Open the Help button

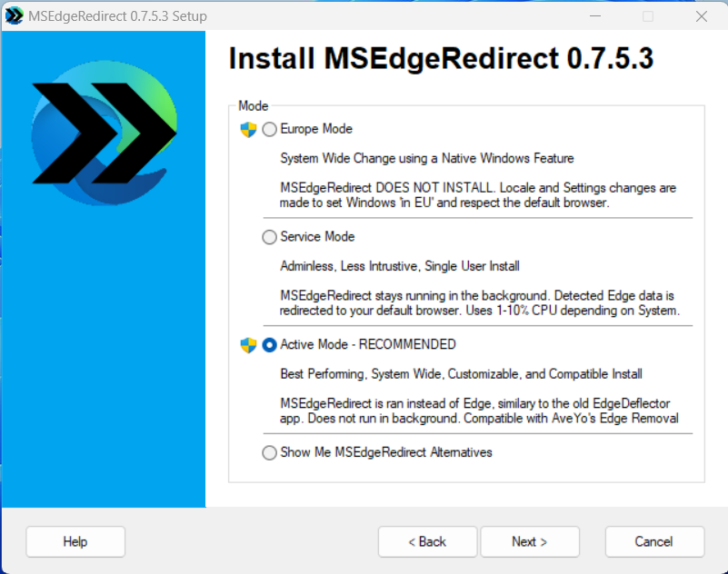[75, 541]
